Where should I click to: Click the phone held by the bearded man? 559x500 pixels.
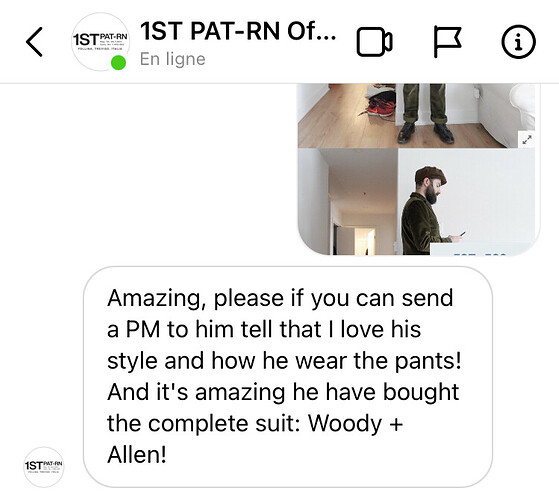[462, 234]
